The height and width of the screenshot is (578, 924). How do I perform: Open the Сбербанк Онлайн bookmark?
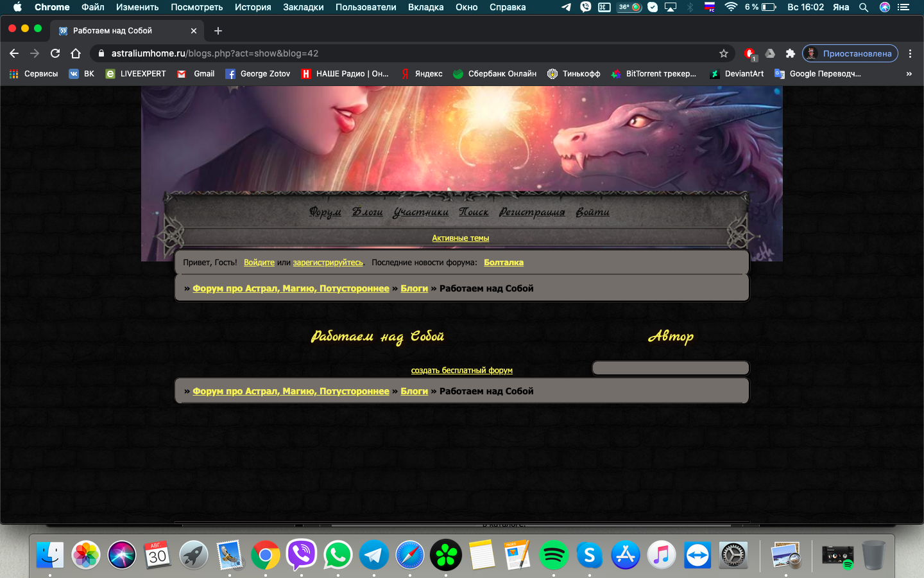point(495,74)
